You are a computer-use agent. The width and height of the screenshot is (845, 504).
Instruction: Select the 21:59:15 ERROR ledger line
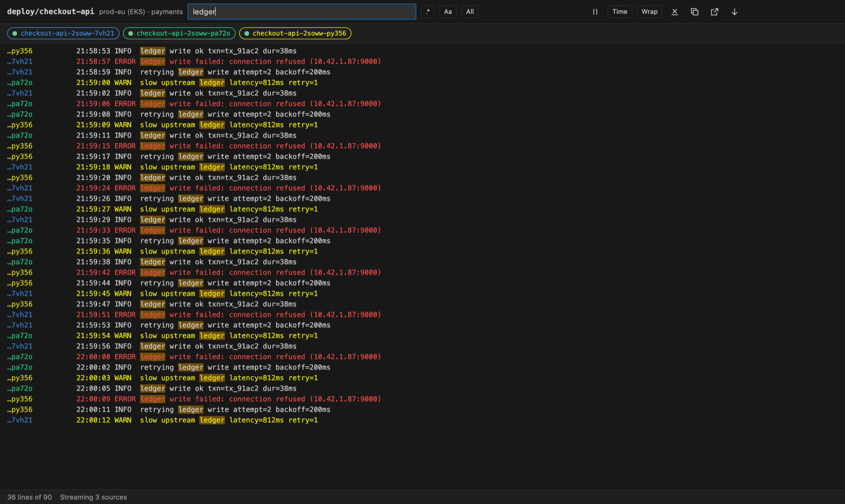point(422,146)
